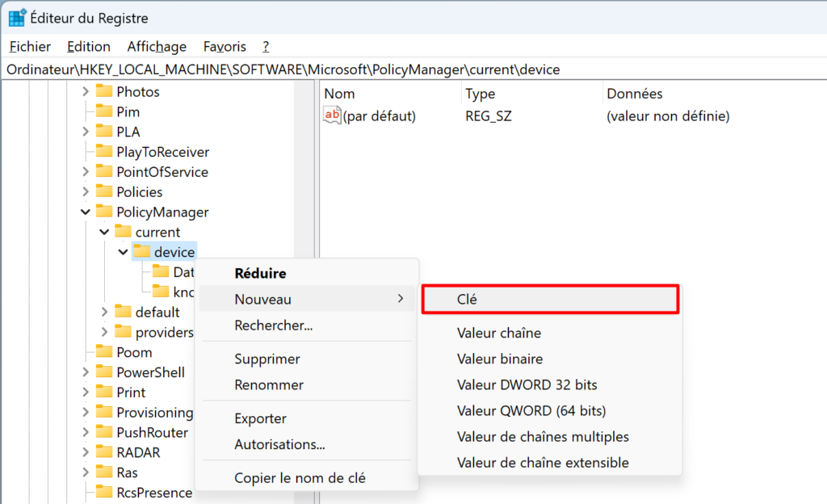Select Rechercher... in the context menu
Viewport: 827px width, 504px height.
click(307, 325)
